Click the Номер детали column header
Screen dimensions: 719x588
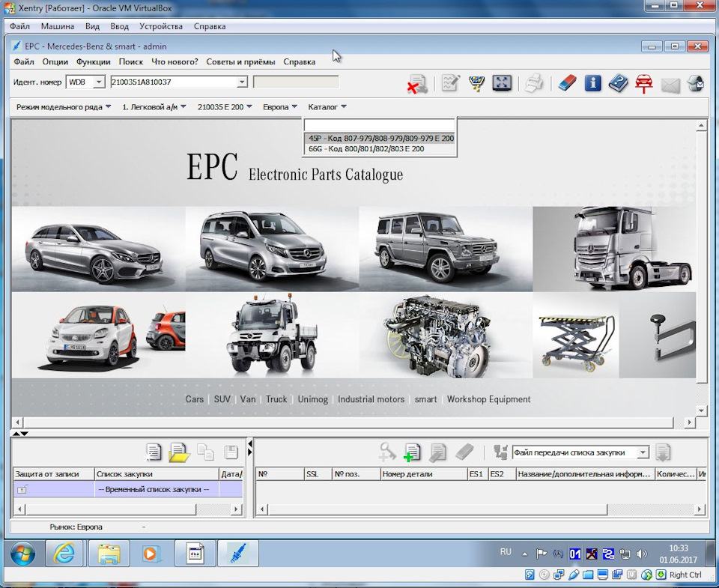(424, 474)
